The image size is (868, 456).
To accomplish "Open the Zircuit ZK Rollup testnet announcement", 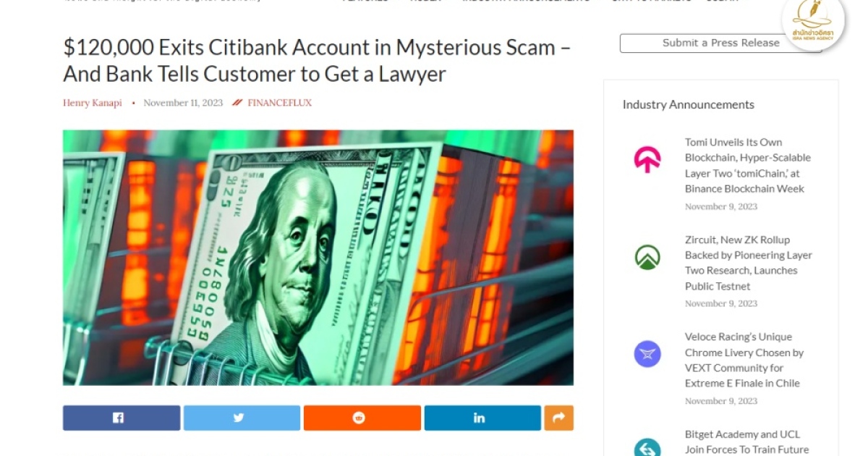I will (749, 263).
